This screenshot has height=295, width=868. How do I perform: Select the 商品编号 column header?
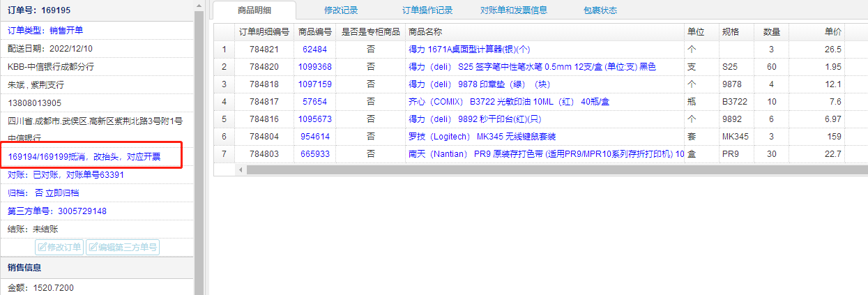pyautogui.click(x=314, y=32)
